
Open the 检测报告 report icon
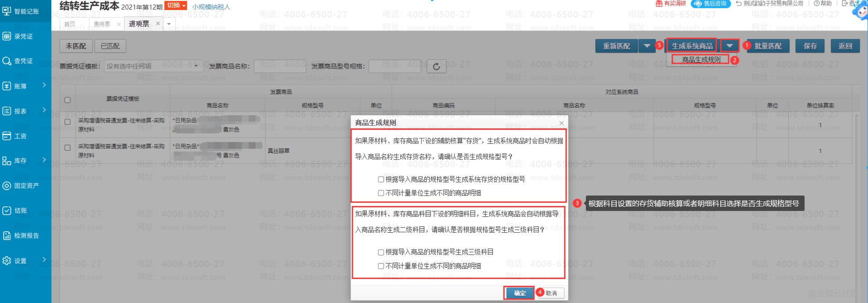click(7, 235)
